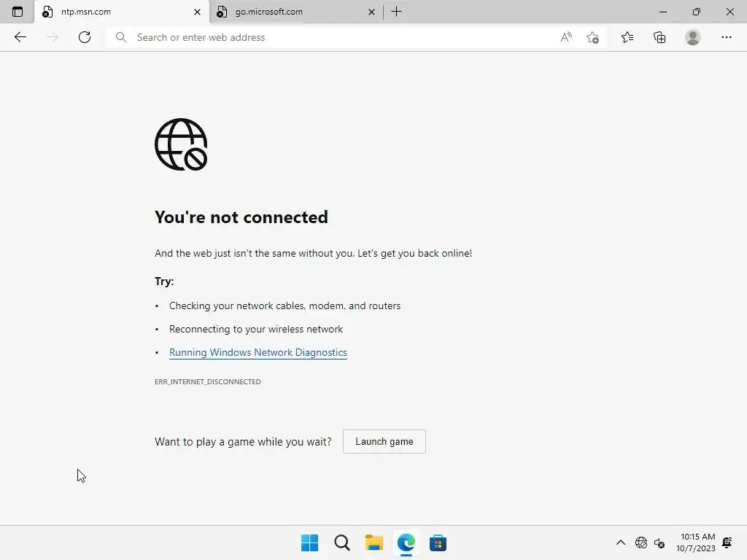Open a new tab with plus icon

pyautogui.click(x=396, y=12)
